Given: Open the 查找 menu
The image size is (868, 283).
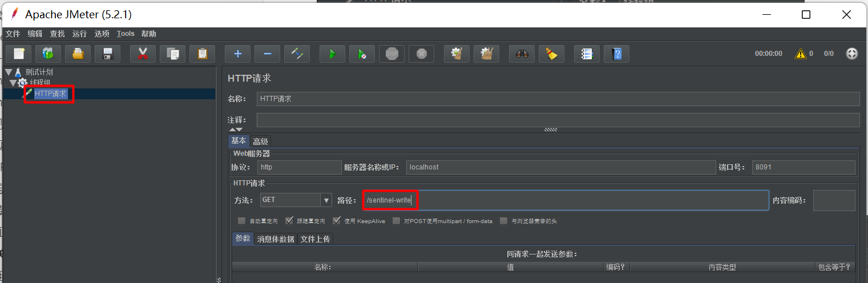Looking at the screenshot, I should [57, 34].
